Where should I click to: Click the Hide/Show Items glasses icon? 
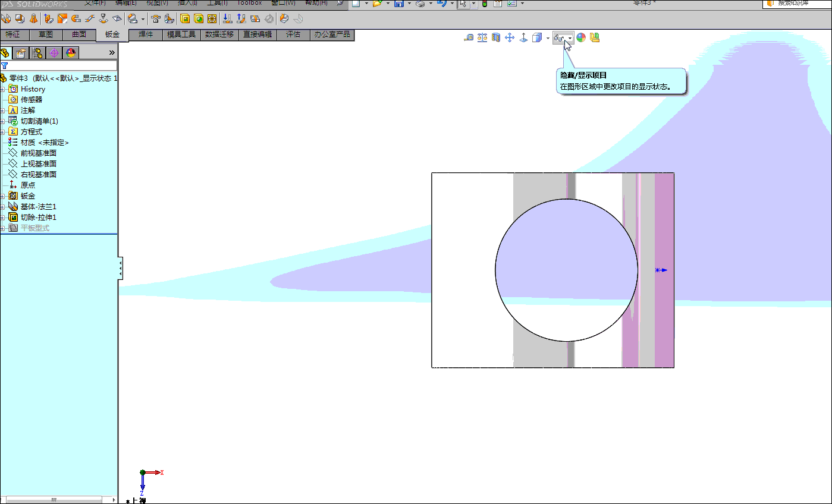click(559, 37)
